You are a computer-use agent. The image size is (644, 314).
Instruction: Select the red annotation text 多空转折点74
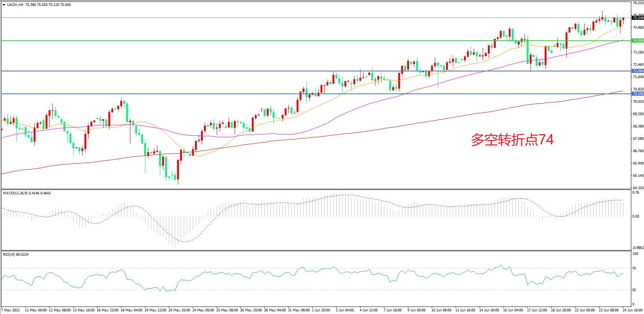coord(512,140)
